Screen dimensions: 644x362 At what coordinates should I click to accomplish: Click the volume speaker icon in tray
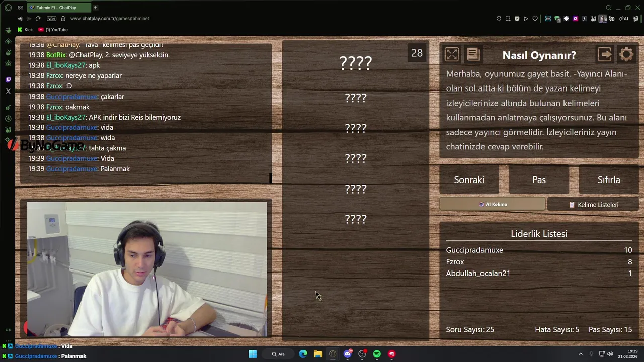[x=610, y=354]
